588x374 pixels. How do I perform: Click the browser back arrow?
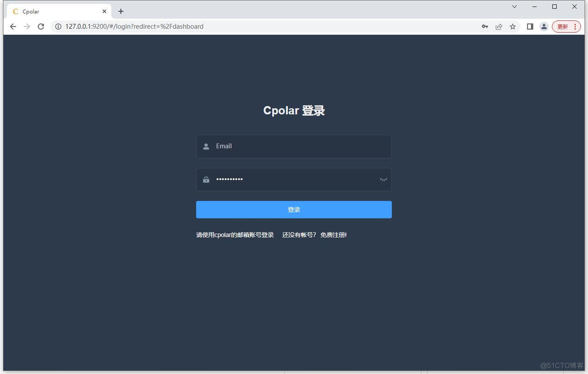[13, 27]
